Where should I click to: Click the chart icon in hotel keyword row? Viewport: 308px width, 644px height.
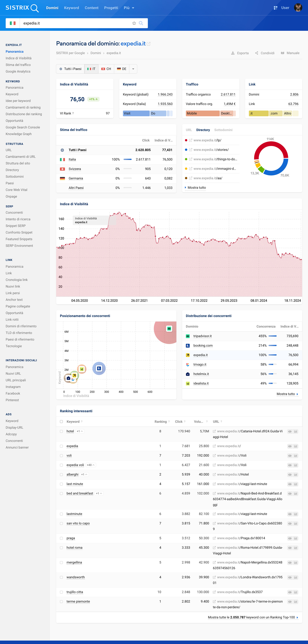[x=296, y=431]
